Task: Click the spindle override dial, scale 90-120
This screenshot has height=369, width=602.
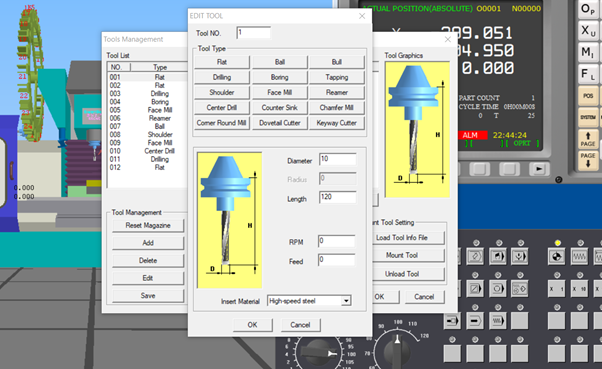Action: (397, 351)
